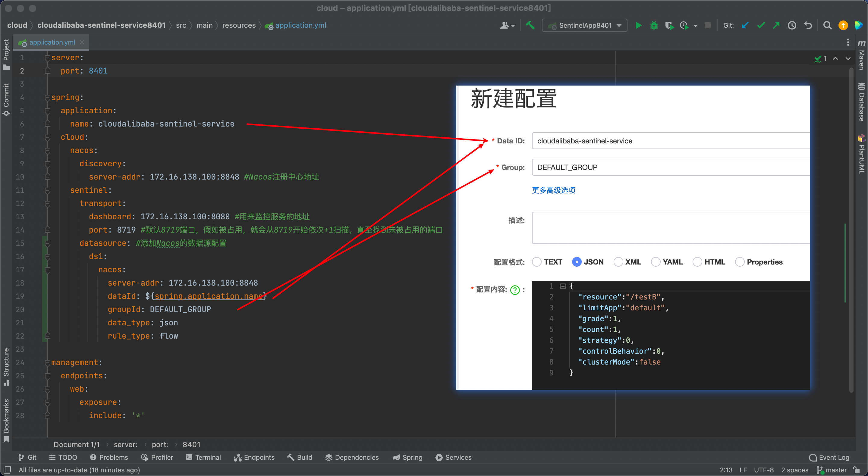This screenshot has width=868, height=476.
Task: Click the 2 spaces indent setting
Action: (x=794, y=470)
